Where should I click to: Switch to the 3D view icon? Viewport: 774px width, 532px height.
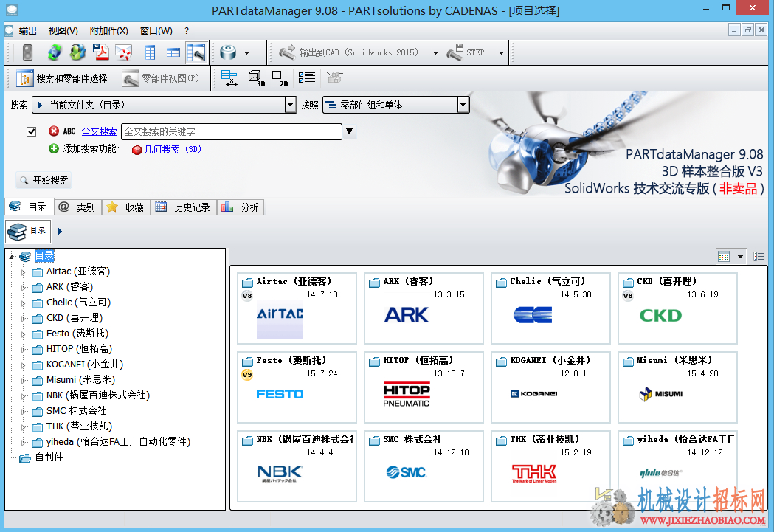click(x=256, y=78)
